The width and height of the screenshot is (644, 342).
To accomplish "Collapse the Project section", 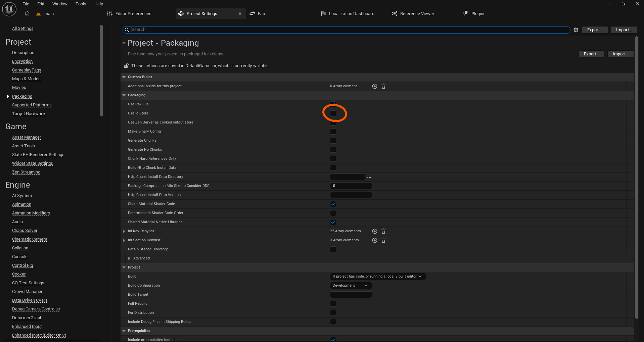I will click(124, 267).
